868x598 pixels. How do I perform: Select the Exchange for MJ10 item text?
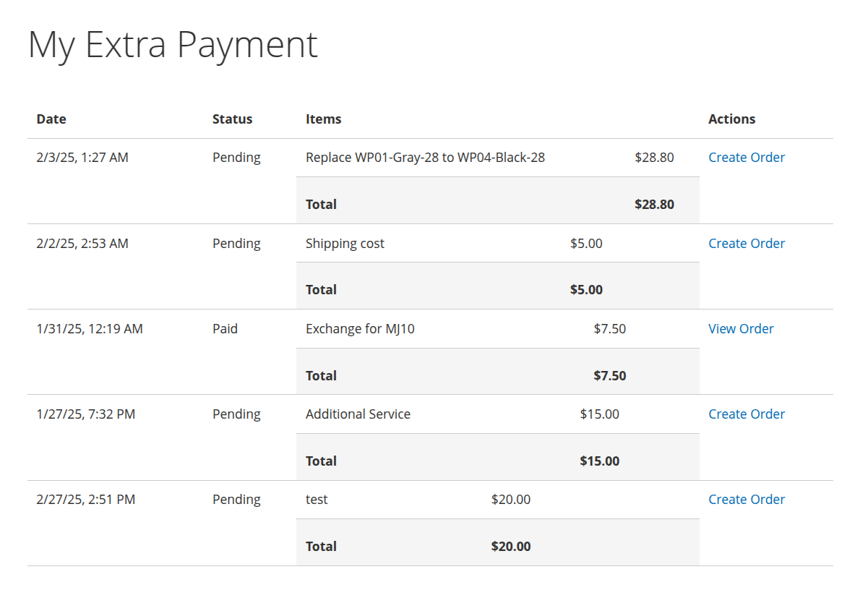[x=360, y=328]
